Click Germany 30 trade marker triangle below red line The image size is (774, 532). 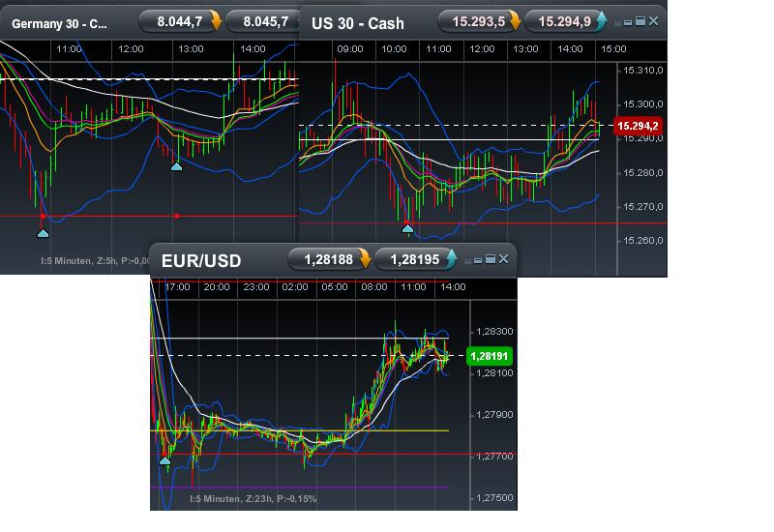click(x=43, y=233)
